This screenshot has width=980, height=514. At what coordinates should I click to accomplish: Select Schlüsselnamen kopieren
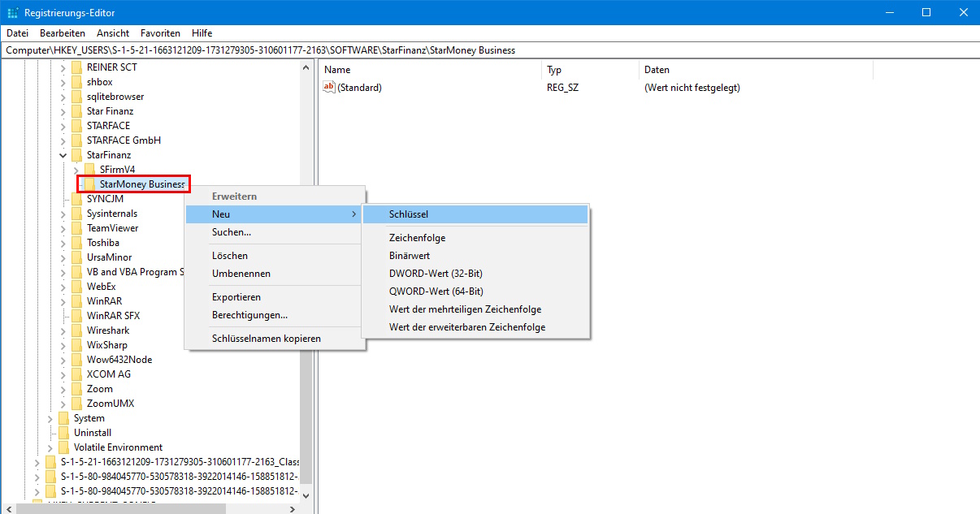275,339
